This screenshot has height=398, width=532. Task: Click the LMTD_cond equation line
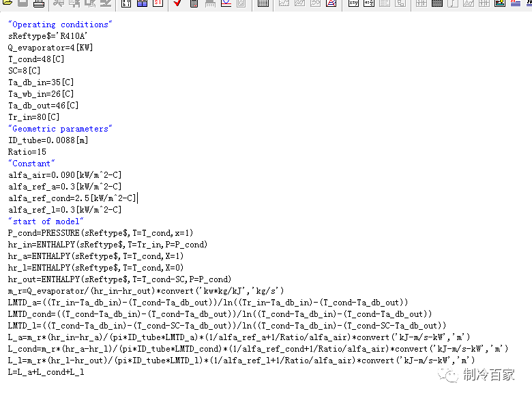coord(220,314)
